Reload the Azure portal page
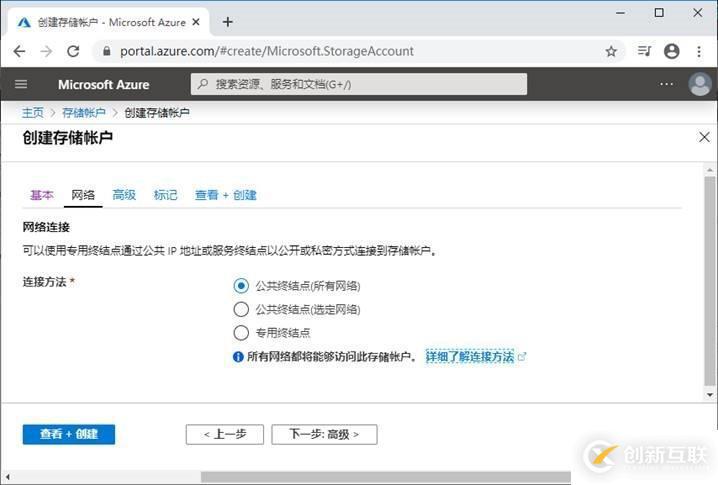718x485 pixels. (73, 51)
